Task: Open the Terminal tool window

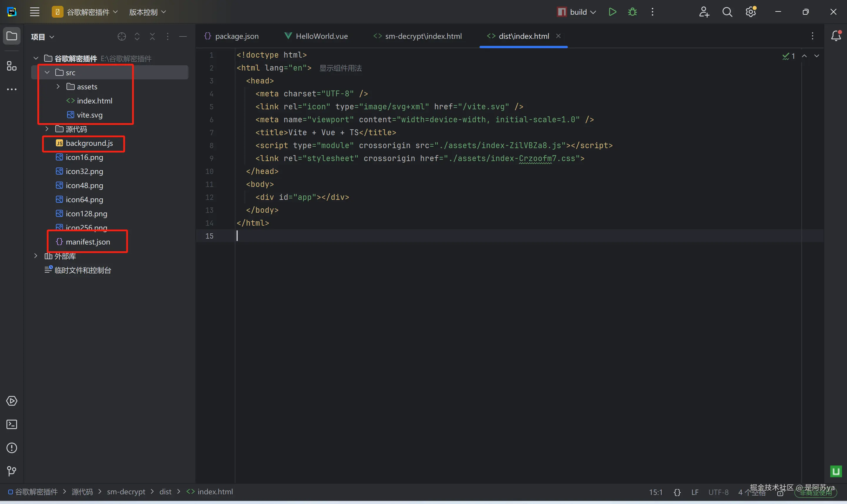Action: (x=11, y=424)
